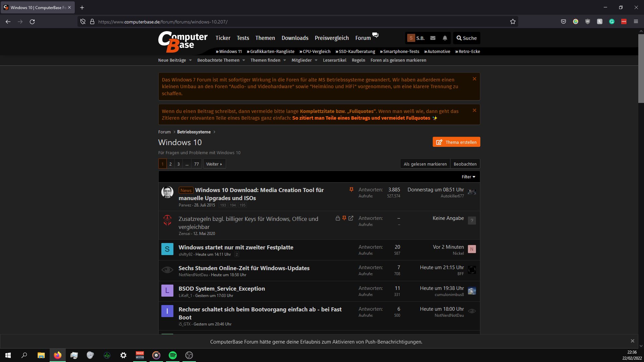Expand the Filter dropdown

pyautogui.click(x=468, y=177)
